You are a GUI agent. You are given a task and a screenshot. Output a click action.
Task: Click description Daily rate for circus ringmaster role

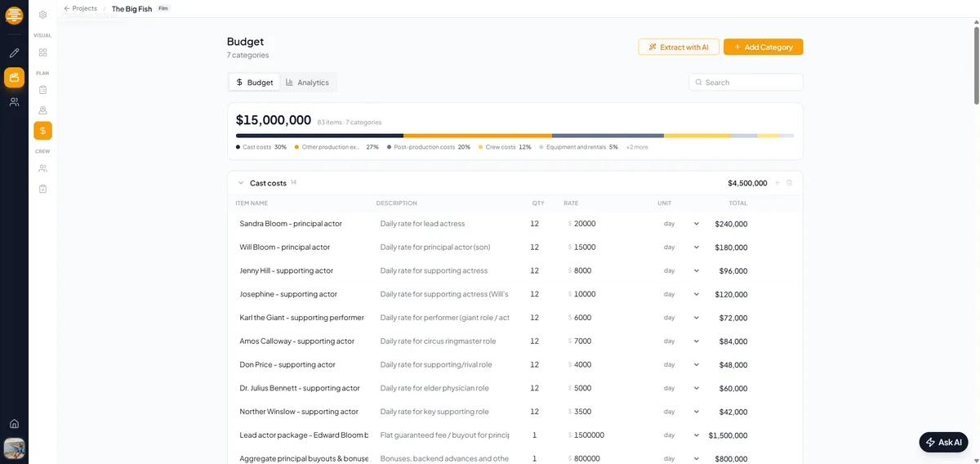point(438,341)
